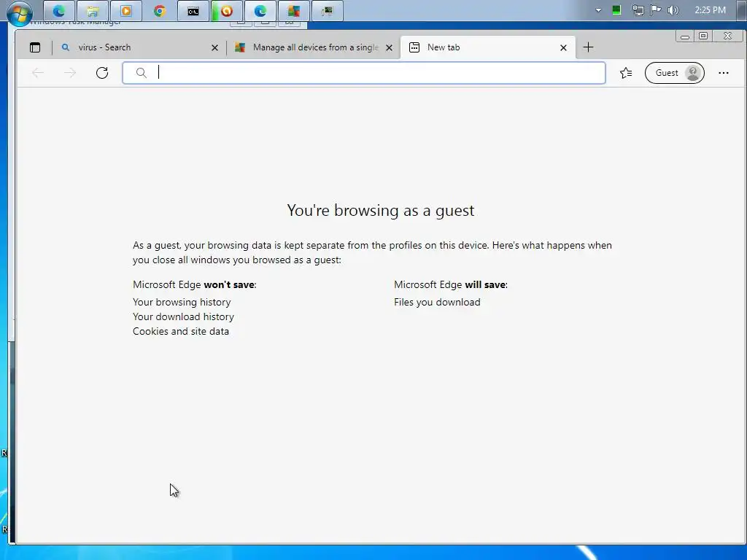Open the colorful four-square taskbar app

pos(294,10)
